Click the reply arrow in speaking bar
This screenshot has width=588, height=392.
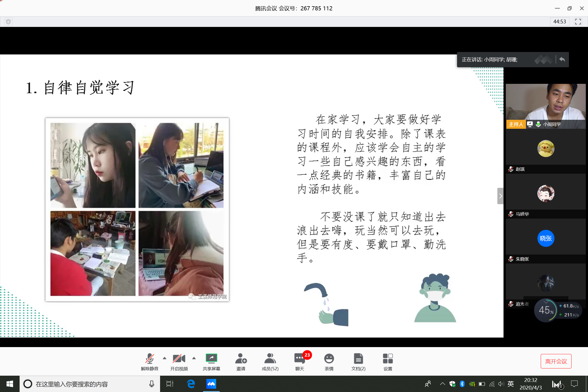pos(562,59)
